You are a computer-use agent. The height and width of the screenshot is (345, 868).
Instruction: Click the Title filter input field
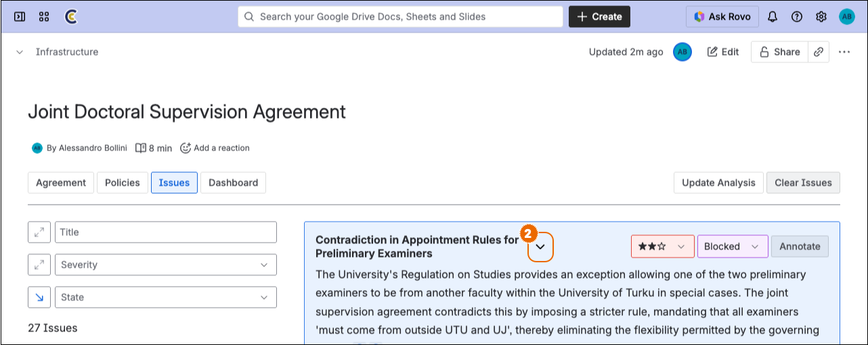pos(166,232)
